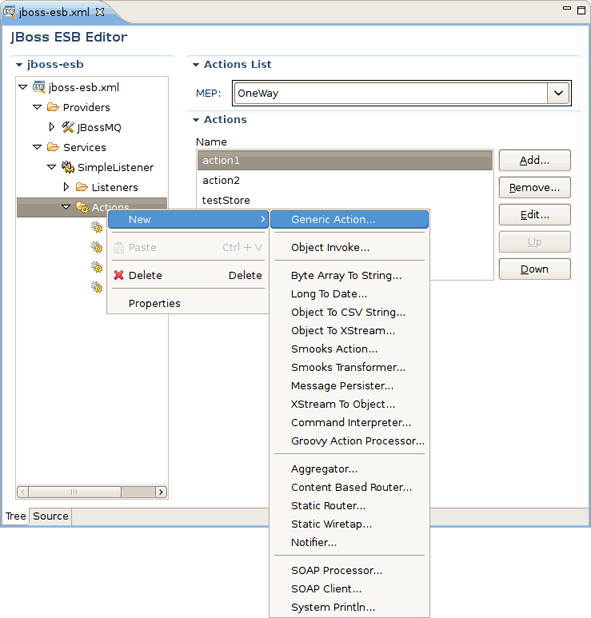Viewport: 591px width, 618px height.
Task: Collapse the Services tree node
Action: [37, 147]
